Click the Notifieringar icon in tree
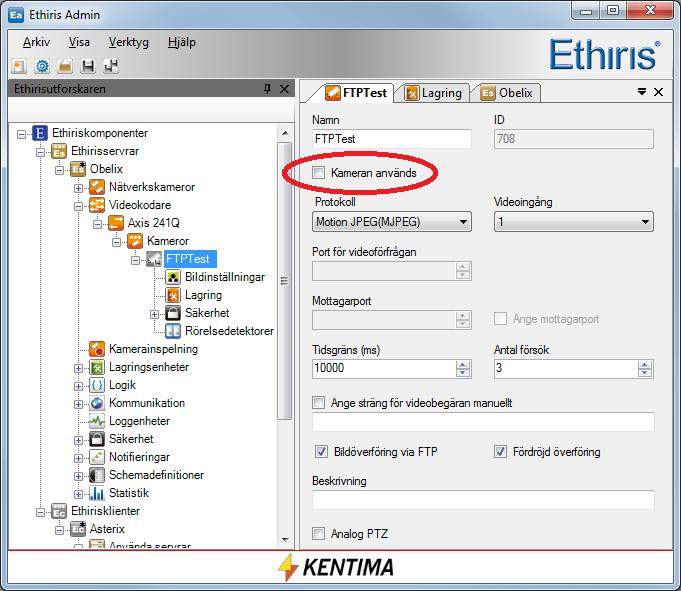The image size is (681, 591). 97,457
